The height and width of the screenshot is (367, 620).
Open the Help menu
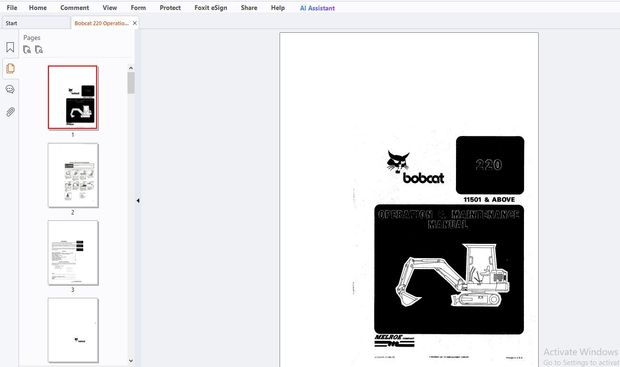pos(278,8)
